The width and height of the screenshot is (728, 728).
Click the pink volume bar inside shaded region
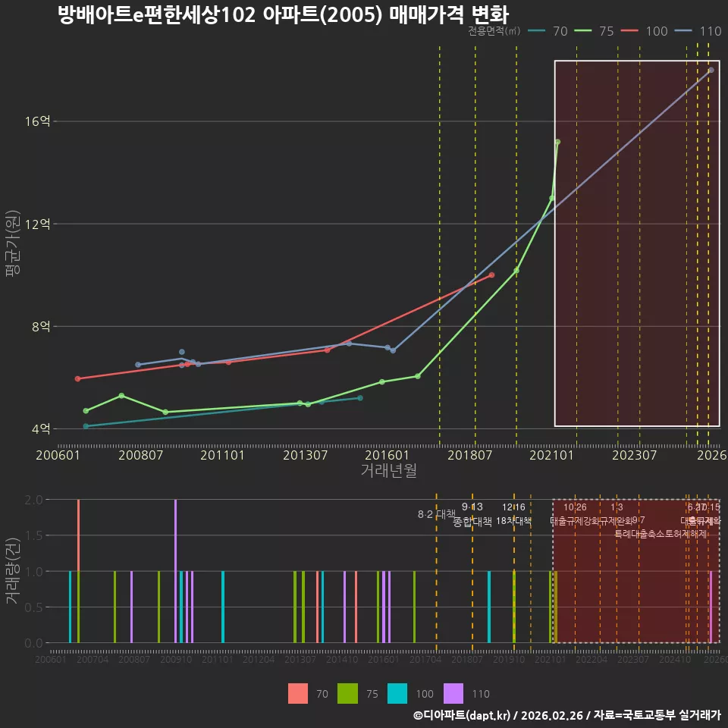coord(711,607)
